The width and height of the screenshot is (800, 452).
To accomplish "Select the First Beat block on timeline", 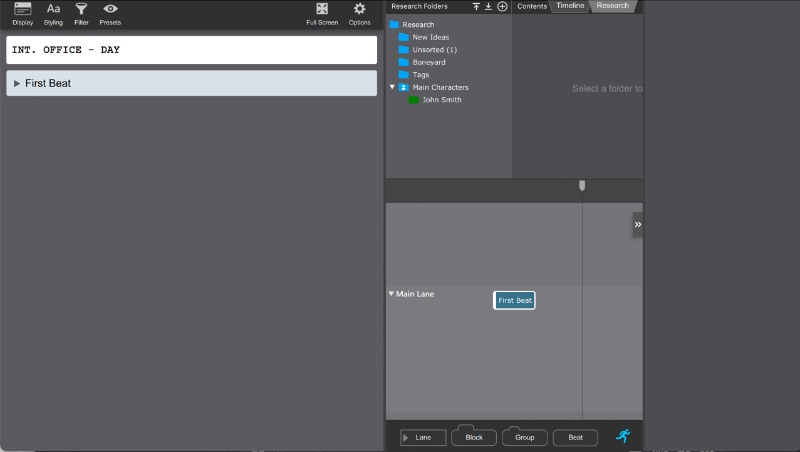I will tap(514, 300).
